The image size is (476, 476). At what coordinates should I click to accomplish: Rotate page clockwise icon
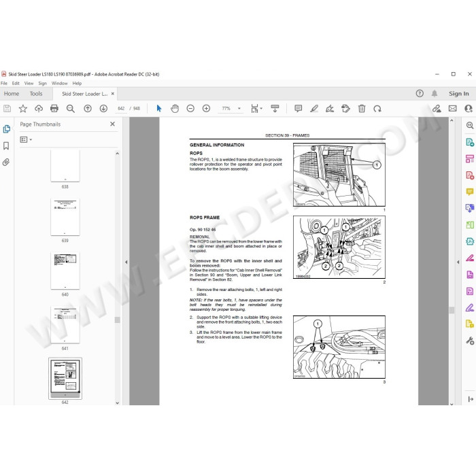[x=377, y=108]
